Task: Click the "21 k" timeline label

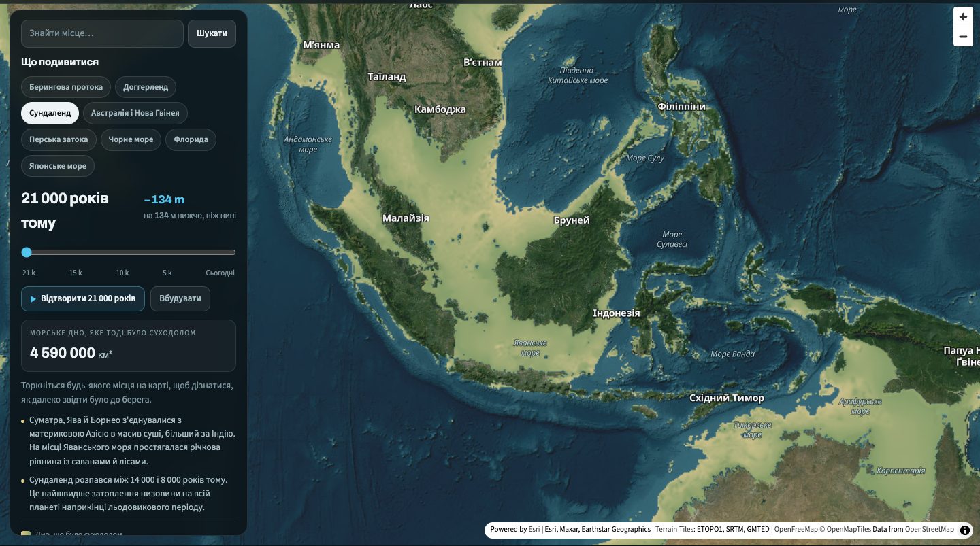Action: coord(29,273)
